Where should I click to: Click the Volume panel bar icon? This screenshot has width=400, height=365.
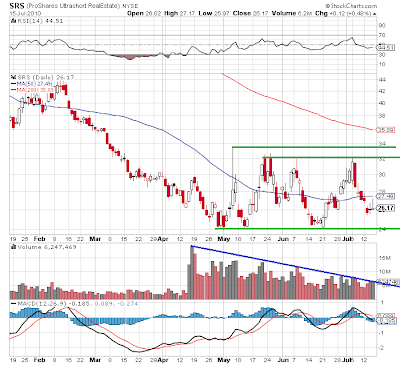14,247
